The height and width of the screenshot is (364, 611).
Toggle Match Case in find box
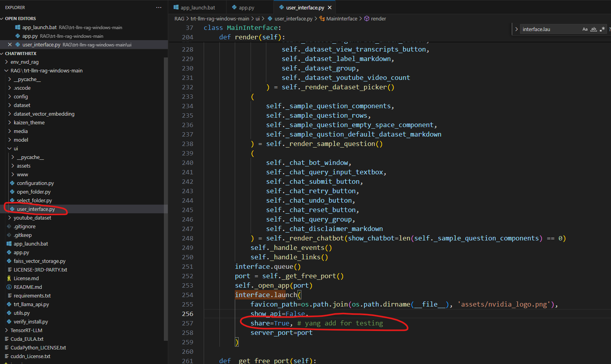pos(585,29)
